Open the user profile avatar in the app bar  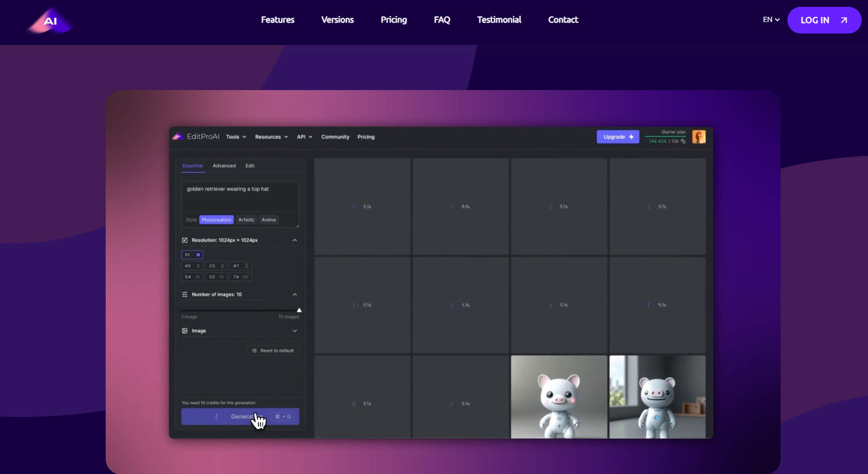point(699,137)
